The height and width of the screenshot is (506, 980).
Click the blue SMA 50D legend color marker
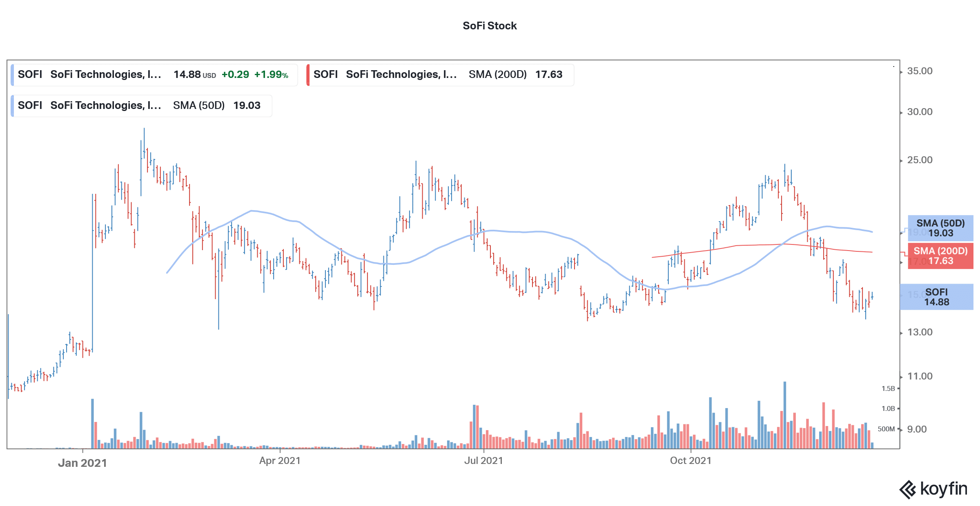[12, 106]
